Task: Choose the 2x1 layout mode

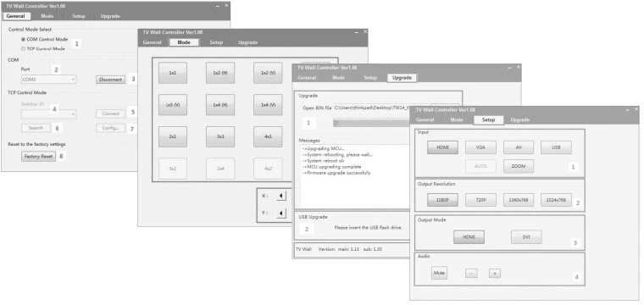Action: click(173, 136)
